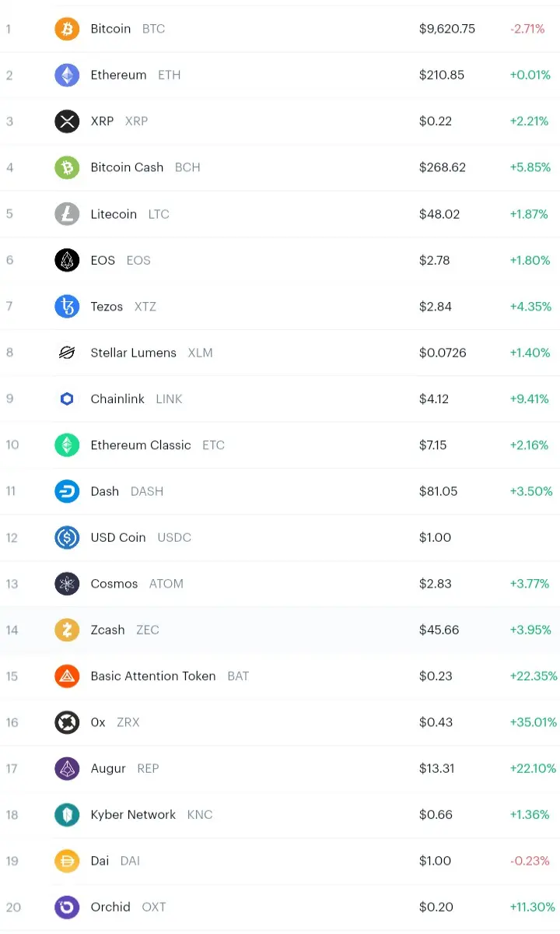The image size is (560, 934).
Task: Click the Cosmos ATOM name
Action: click(114, 584)
